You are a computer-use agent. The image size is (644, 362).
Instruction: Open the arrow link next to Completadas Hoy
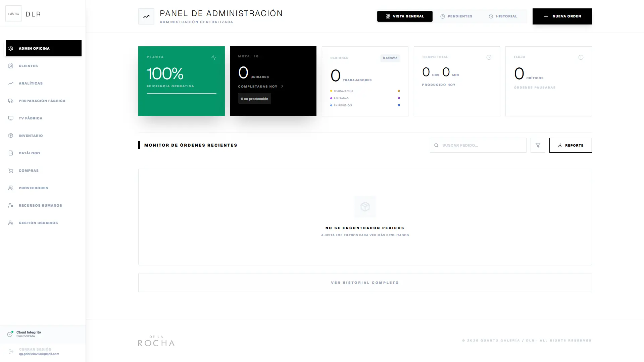[x=282, y=87]
